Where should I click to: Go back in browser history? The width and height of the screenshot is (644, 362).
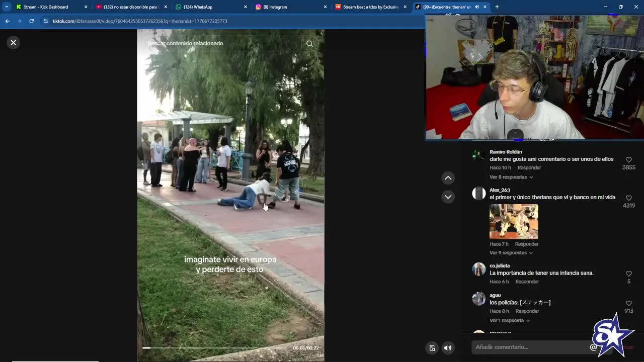7,21
